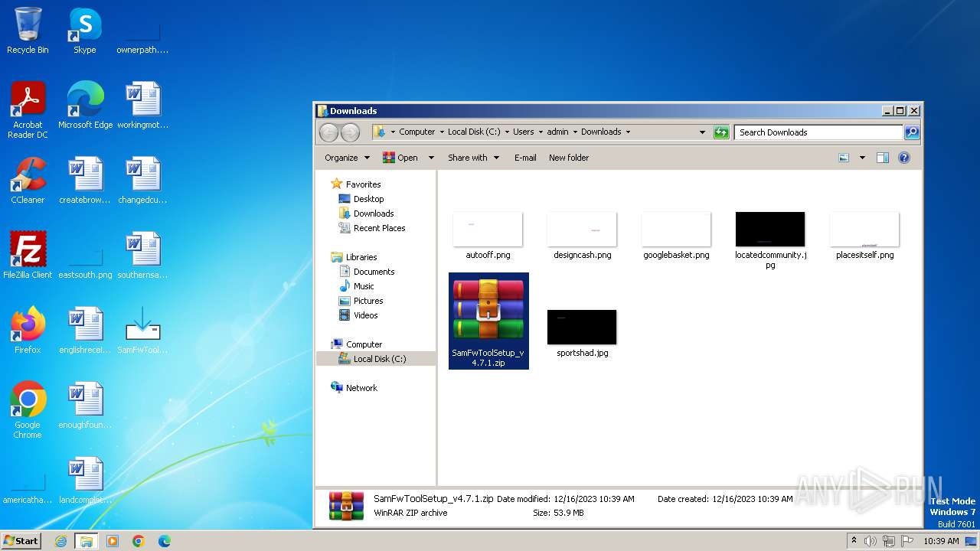Image resolution: width=980 pixels, height=551 pixels.
Task: Open Network in navigation pane
Action: [x=361, y=388]
